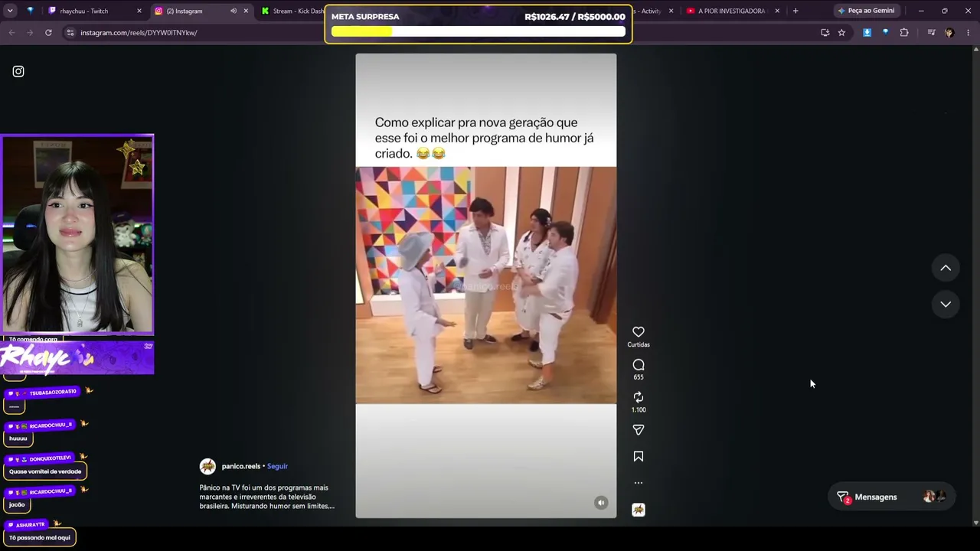
Task: Open the panico.reels profile name
Action: 241,466
